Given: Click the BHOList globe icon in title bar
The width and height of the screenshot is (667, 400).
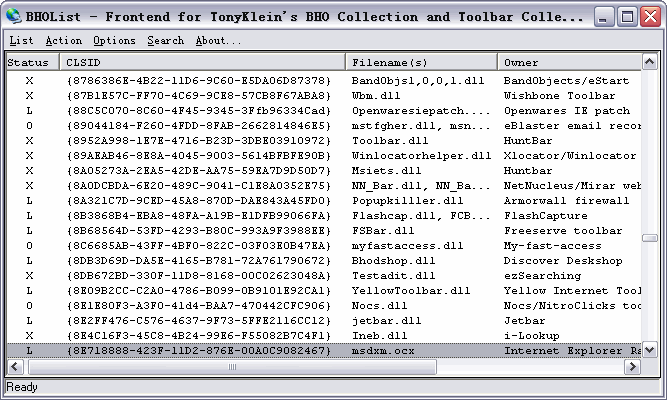Looking at the screenshot, I should pyautogui.click(x=14, y=16).
